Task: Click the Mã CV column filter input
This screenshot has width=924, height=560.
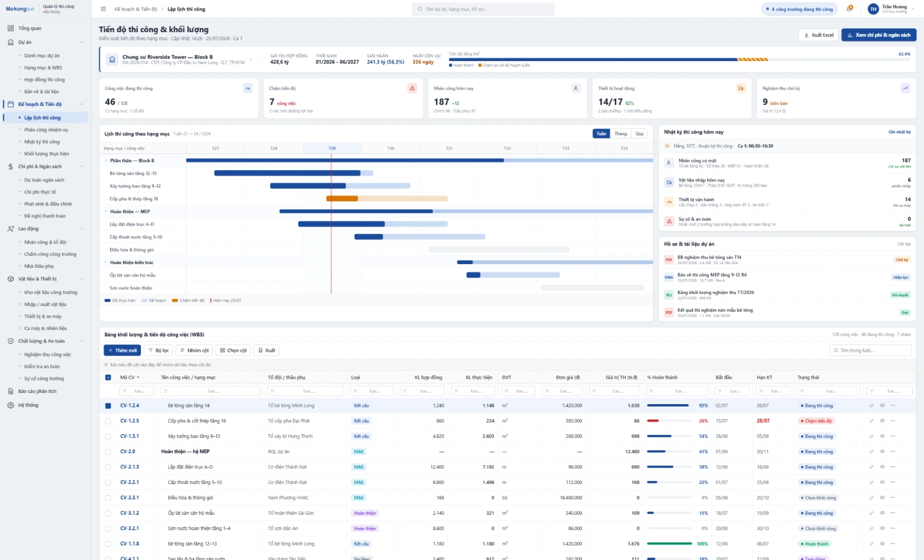Action: coord(137,391)
